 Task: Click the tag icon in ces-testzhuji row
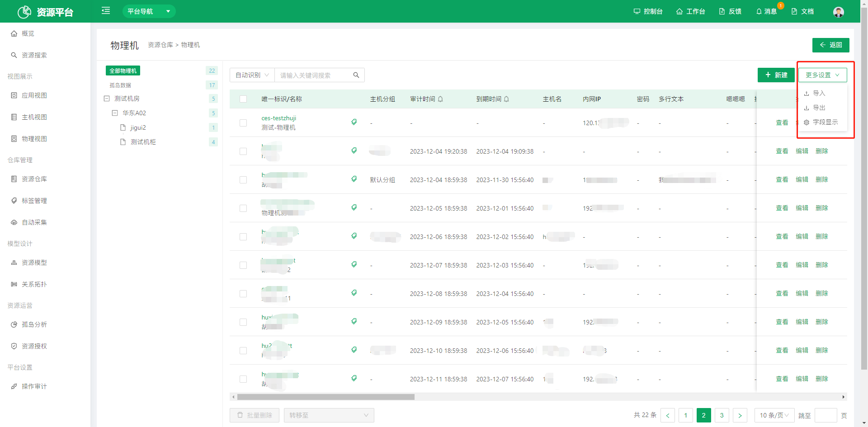pos(354,122)
